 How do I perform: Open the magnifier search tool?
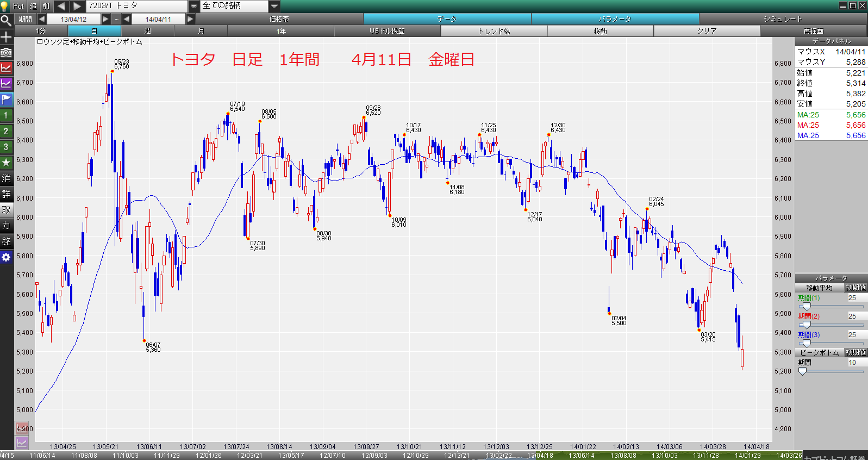(6, 21)
